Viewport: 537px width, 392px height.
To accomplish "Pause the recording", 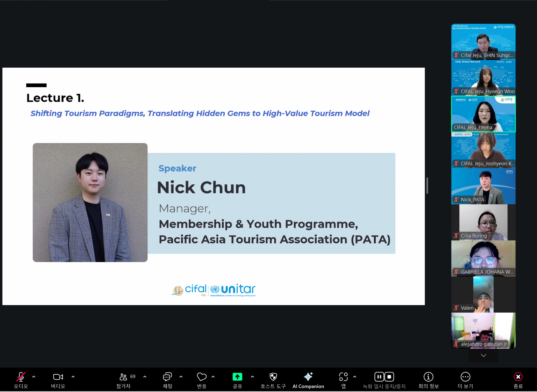I will (x=379, y=377).
